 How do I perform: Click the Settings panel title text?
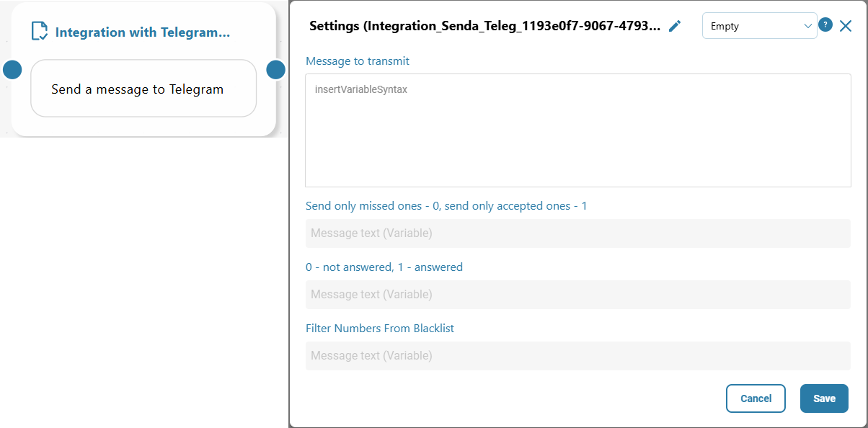484,27
